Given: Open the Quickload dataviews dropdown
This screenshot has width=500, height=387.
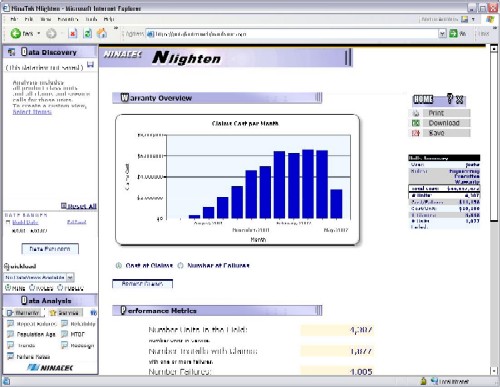Looking at the screenshot, I should (70, 277).
